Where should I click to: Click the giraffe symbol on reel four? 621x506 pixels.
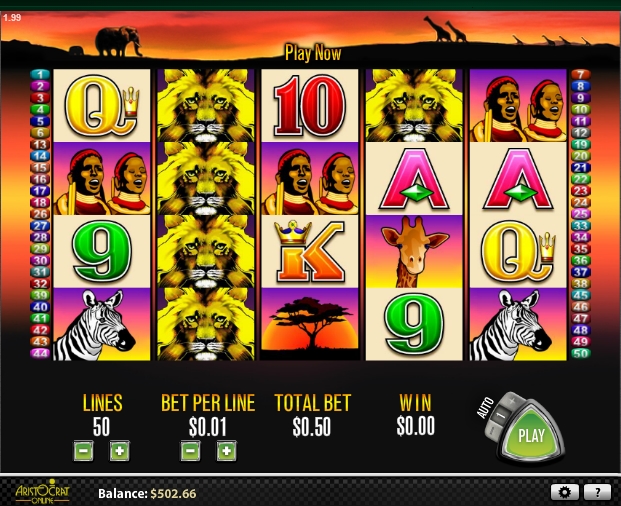coord(414,251)
